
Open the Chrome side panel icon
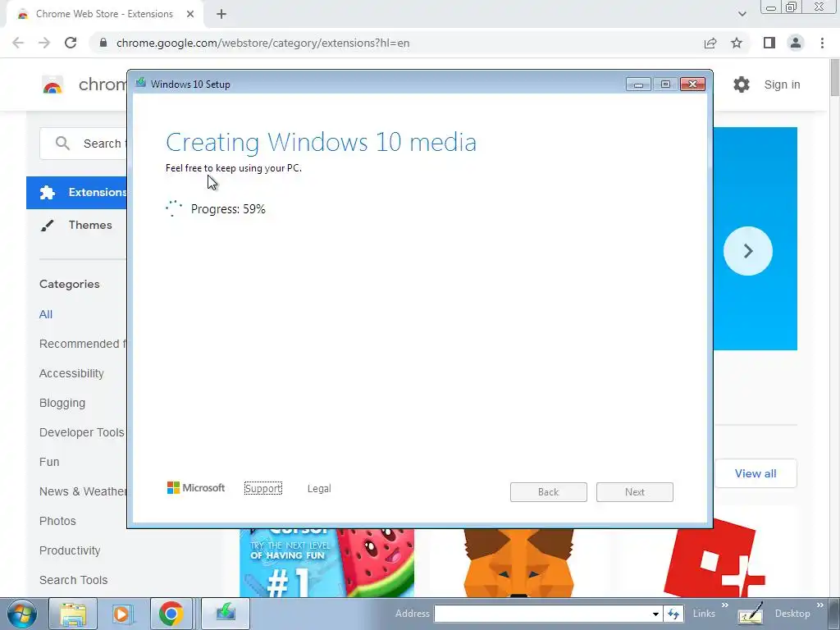pos(769,43)
